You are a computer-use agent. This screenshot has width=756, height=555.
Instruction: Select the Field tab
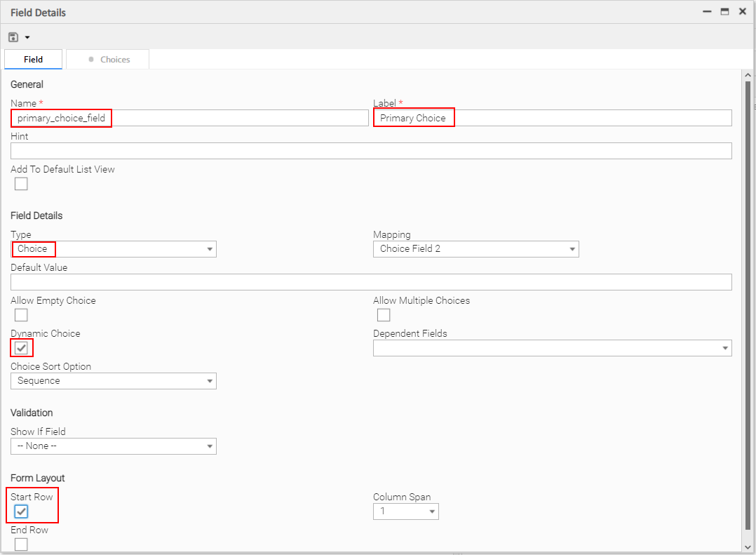pos(33,60)
